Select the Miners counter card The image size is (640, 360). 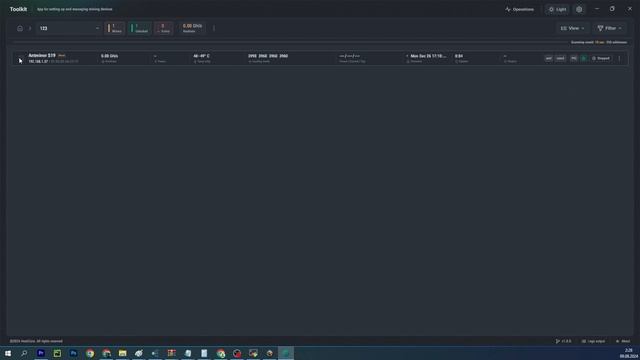coord(115,28)
